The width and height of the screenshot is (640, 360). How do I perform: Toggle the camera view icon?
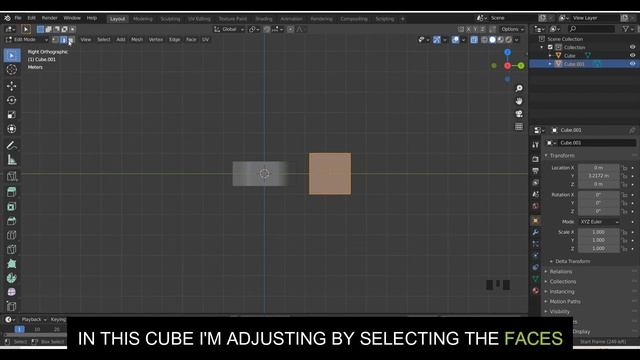pos(519,114)
